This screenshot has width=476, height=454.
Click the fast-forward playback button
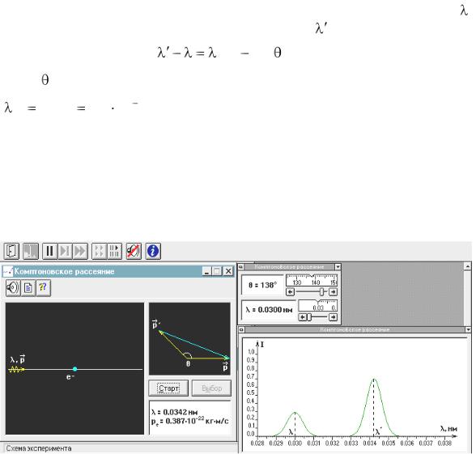pos(80,251)
